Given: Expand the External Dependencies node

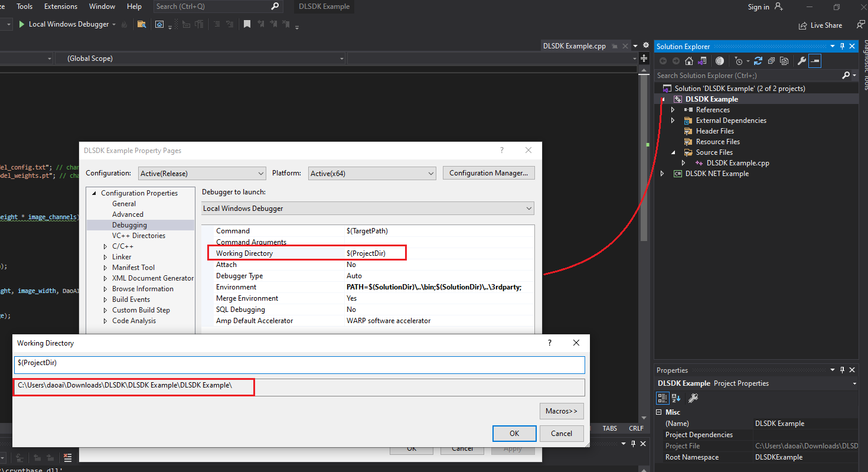Looking at the screenshot, I should 673,121.
